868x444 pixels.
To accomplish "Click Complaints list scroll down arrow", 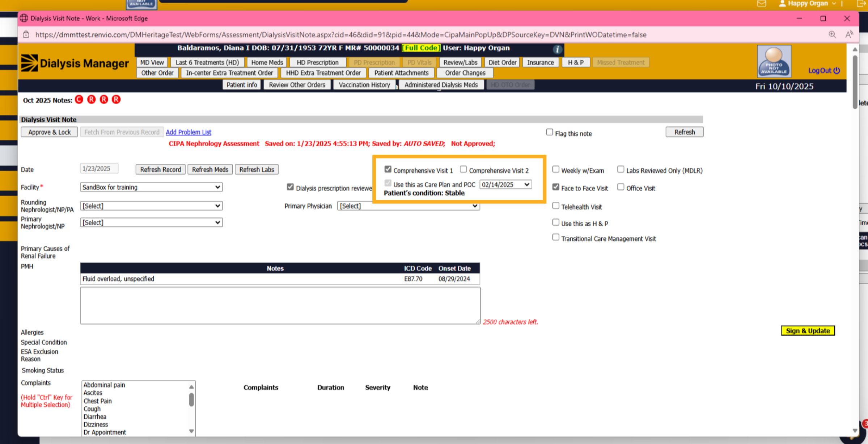I will pyautogui.click(x=191, y=431).
